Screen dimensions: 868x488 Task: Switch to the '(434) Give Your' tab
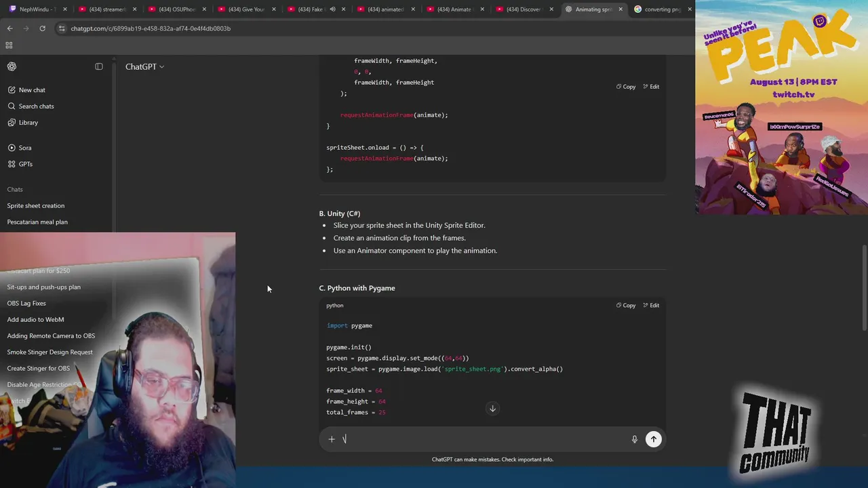point(246,9)
